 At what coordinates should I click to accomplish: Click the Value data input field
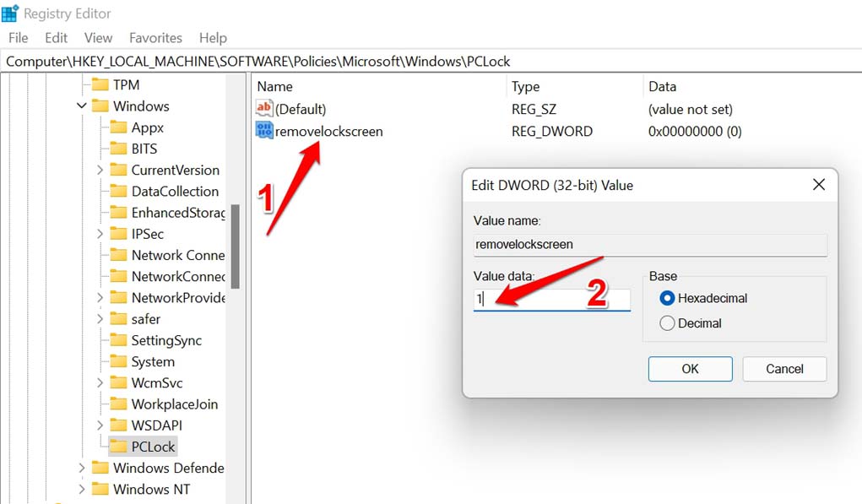552,300
